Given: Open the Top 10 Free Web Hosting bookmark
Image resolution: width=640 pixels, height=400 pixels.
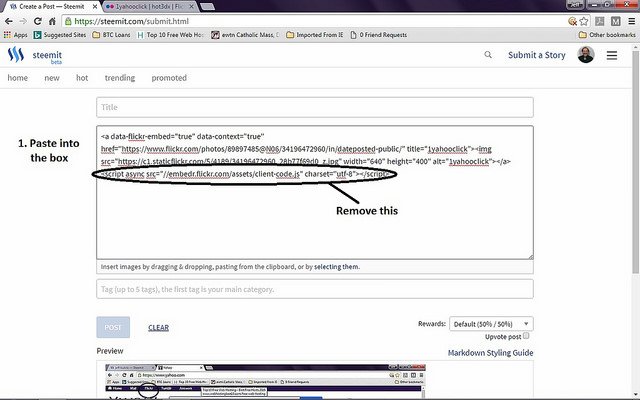Looking at the screenshot, I should [170, 35].
